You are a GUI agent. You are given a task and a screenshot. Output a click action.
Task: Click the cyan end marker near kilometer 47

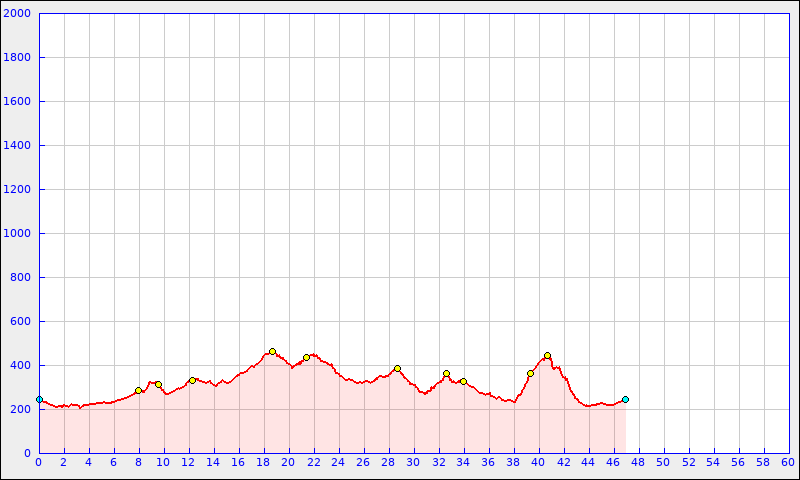point(625,399)
